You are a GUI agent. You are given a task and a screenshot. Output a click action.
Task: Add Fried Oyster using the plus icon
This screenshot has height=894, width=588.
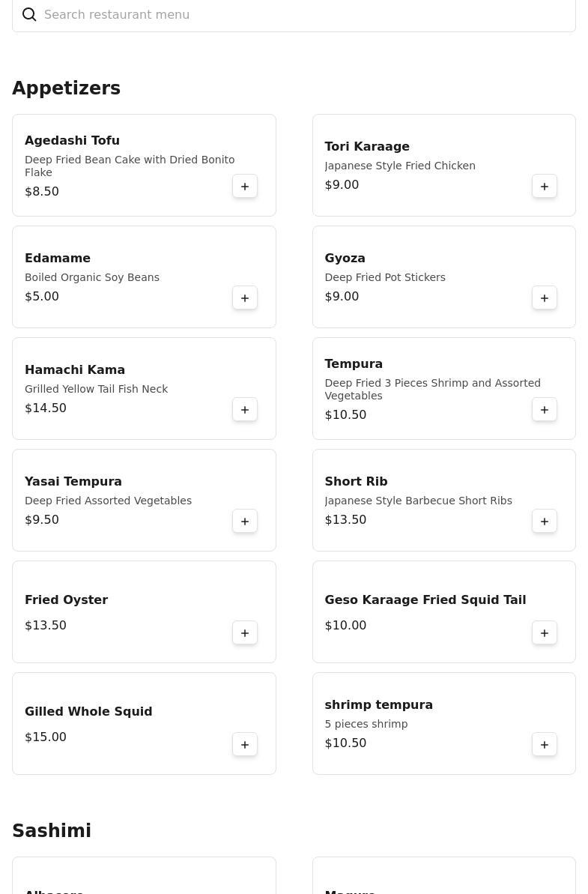pyautogui.click(x=244, y=633)
